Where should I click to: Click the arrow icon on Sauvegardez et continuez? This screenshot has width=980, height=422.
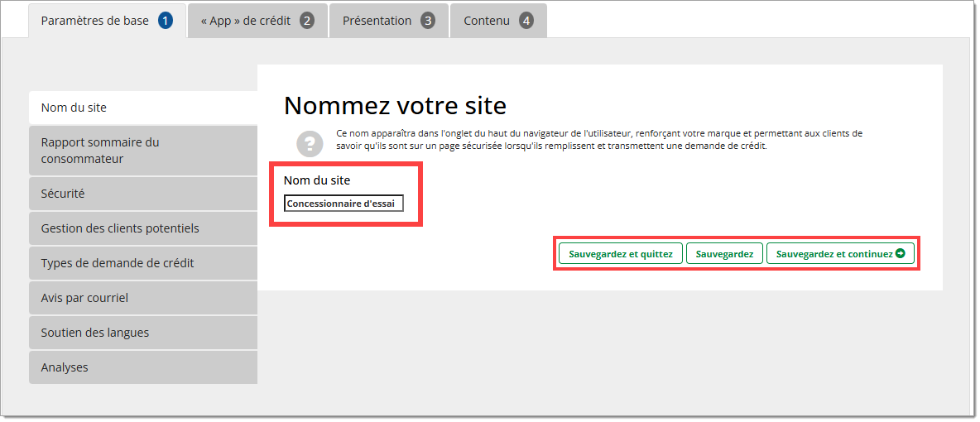(901, 254)
